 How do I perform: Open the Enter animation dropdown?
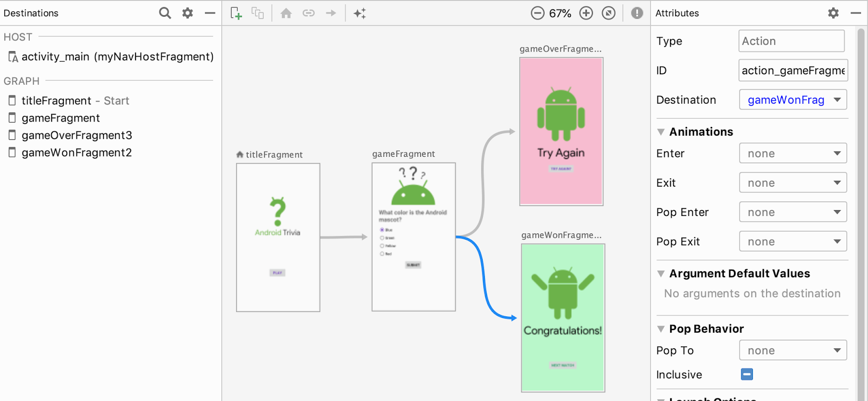pos(793,154)
